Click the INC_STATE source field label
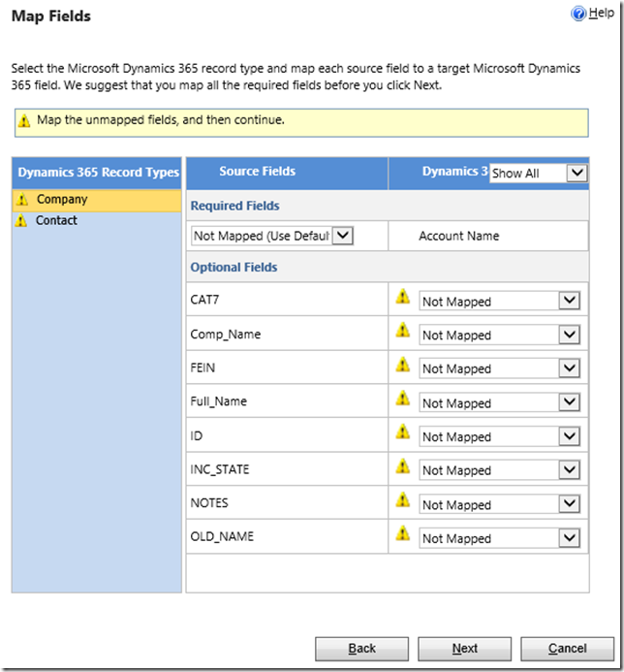Image resolution: width=624 pixels, height=672 pixels. point(220,469)
